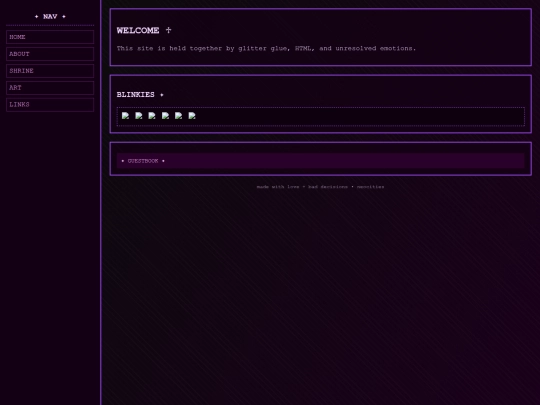The height and width of the screenshot is (405, 540).
Task: Click the WELCOME heading
Action: pyautogui.click(x=144, y=30)
